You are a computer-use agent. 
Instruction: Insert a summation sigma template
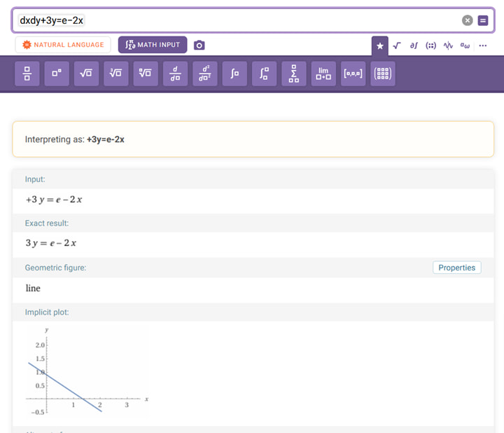(x=294, y=74)
